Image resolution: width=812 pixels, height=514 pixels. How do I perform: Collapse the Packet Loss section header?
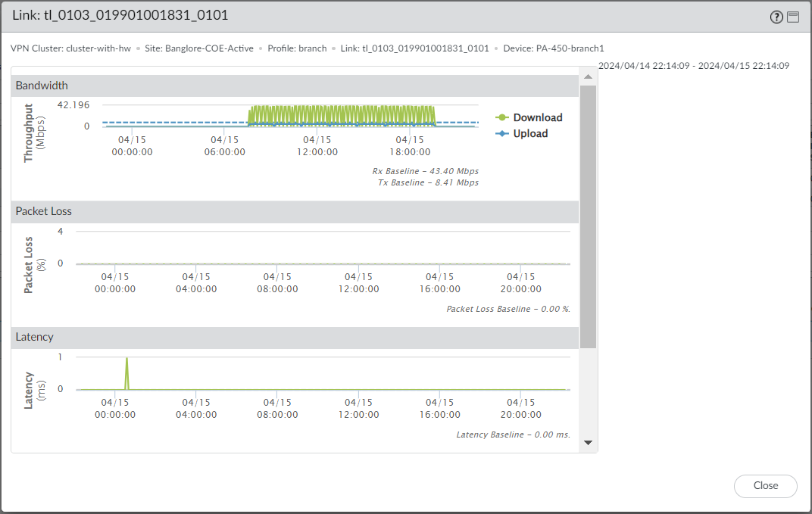pyautogui.click(x=295, y=211)
